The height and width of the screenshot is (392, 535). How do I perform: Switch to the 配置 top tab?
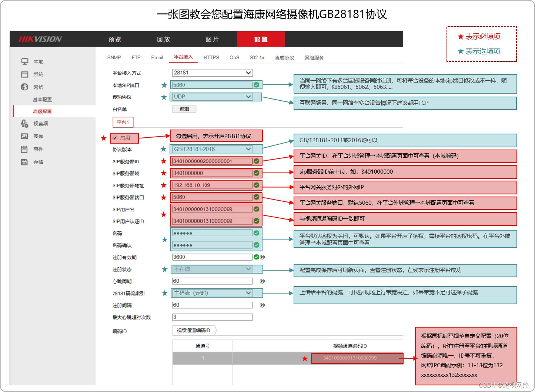pos(261,39)
